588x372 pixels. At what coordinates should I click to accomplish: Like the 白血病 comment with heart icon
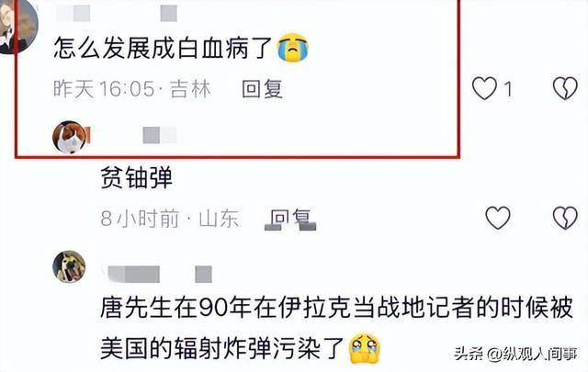click(x=484, y=88)
